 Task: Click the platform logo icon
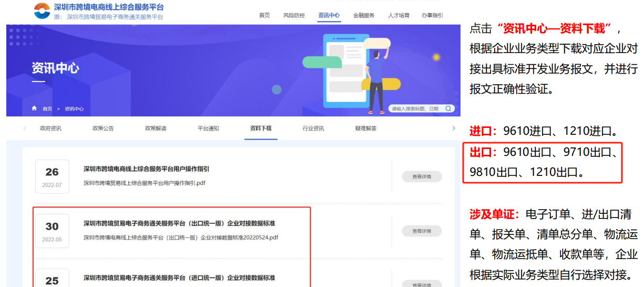click(x=42, y=11)
